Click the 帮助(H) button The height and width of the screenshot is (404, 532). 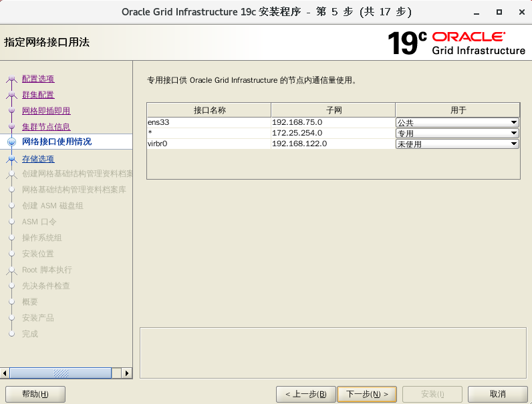(x=35, y=394)
